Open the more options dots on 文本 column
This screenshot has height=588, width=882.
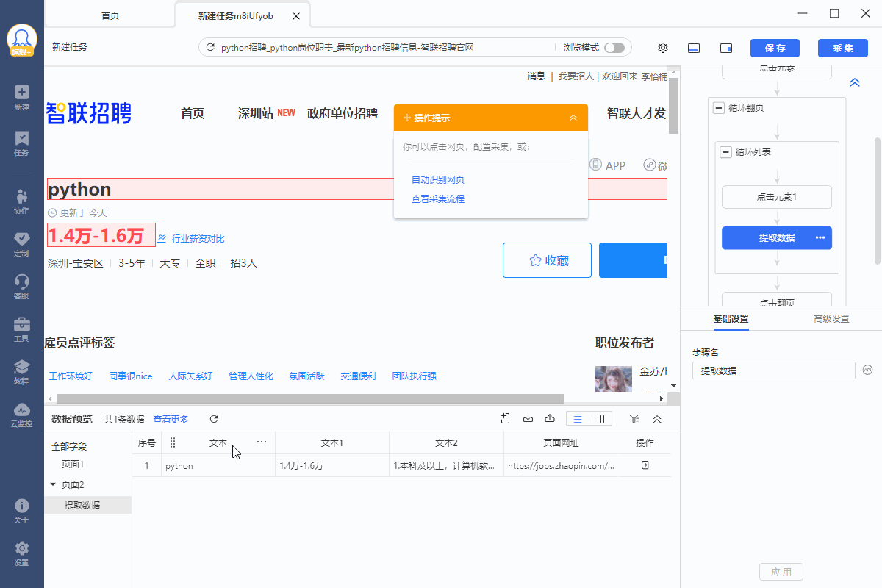click(261, 442)
